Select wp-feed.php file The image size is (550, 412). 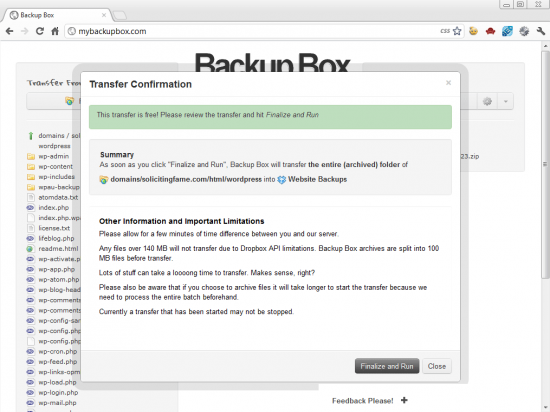pos(58,362)
